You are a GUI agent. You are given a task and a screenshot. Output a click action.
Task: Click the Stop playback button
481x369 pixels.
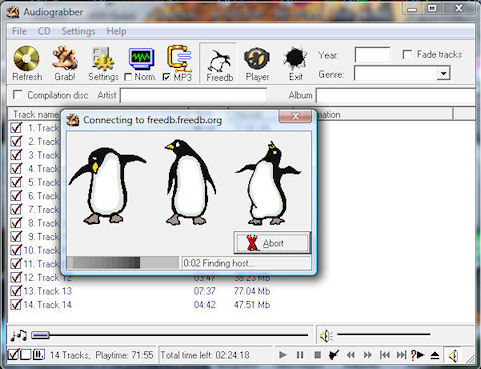tap(317, 355)
